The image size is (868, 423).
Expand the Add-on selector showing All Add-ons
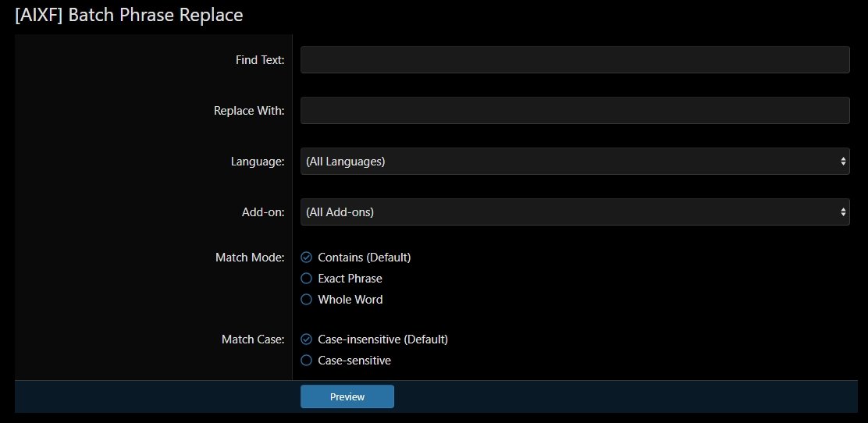click(x=575, y=212)
